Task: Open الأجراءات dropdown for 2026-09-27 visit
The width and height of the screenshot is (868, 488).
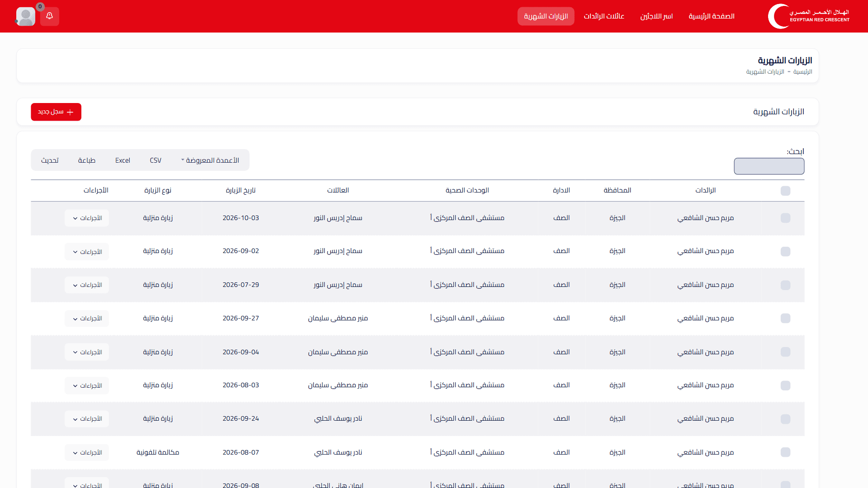Action: [x=87, y=319]
